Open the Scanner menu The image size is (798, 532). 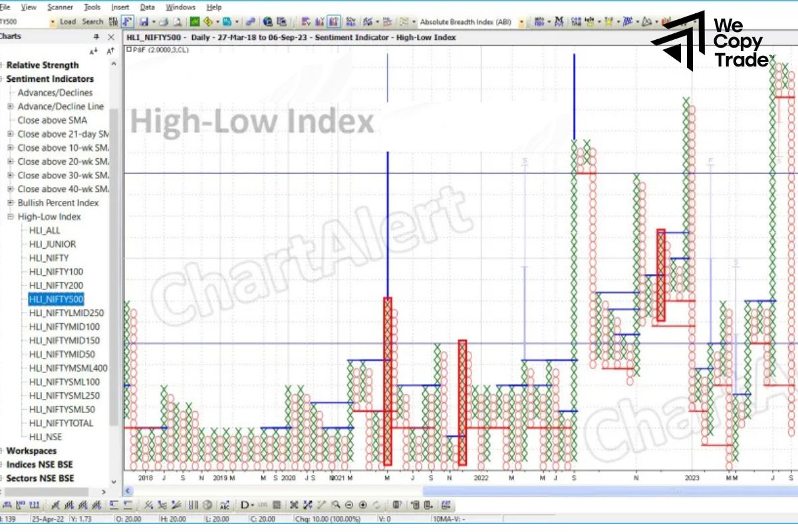coord(59,7)
